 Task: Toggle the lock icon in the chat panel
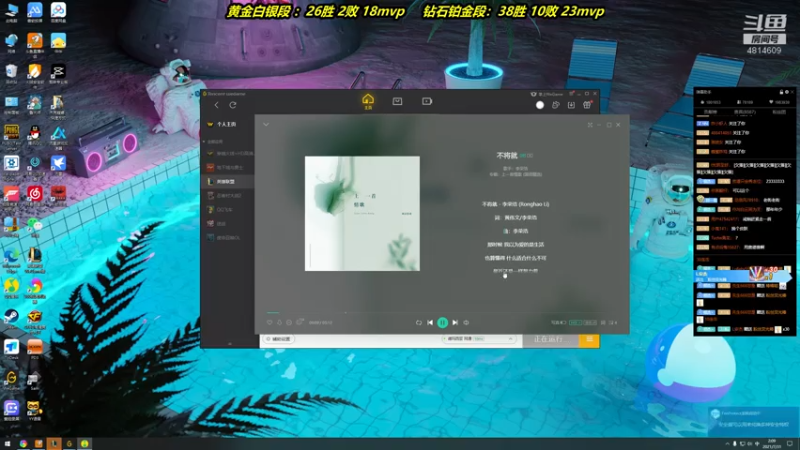click(x=781, y=92)
